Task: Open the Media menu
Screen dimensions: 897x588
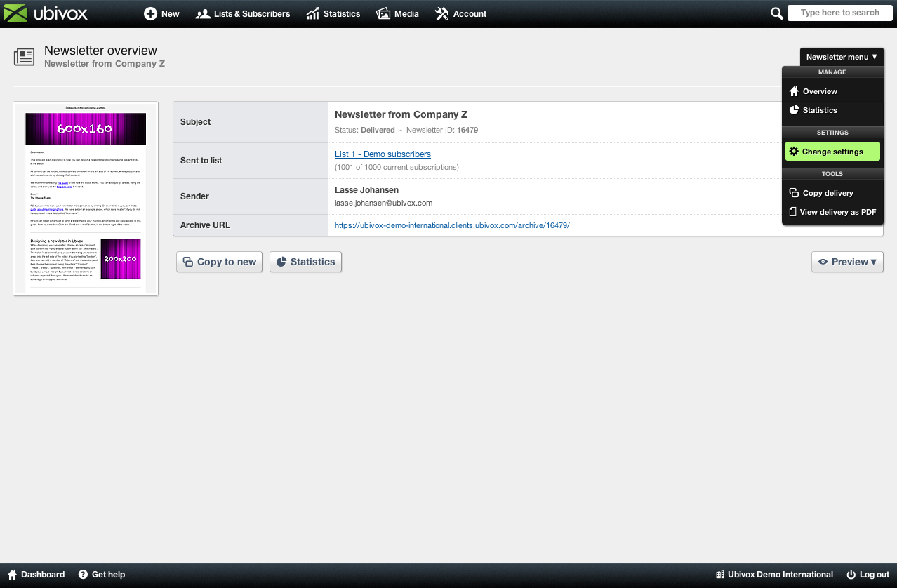Action: [x=397, y=14]
